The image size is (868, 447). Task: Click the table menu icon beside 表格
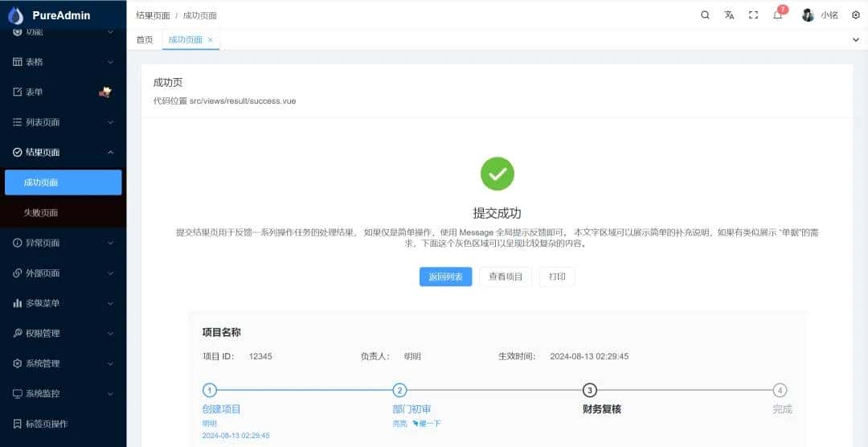tap(17, 62)
